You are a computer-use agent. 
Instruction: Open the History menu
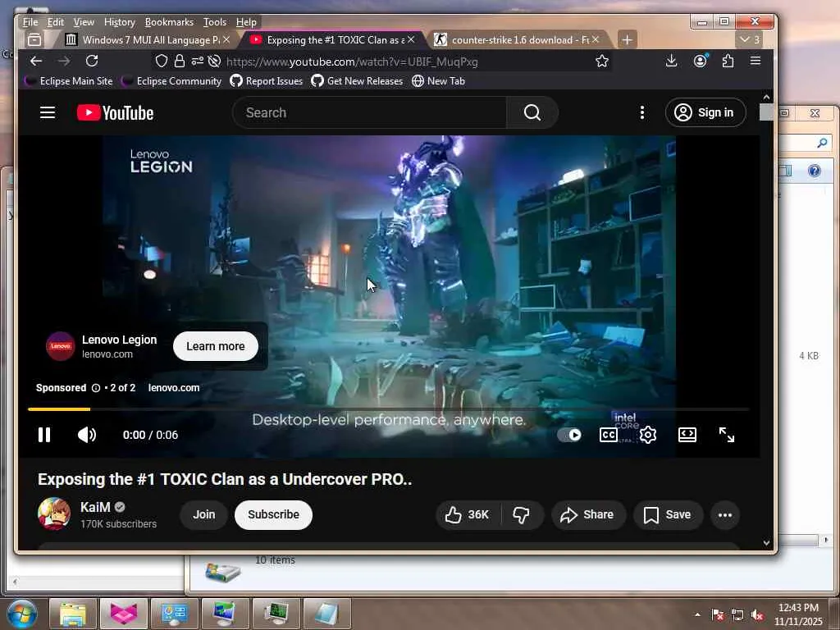[x=120, y=22]
